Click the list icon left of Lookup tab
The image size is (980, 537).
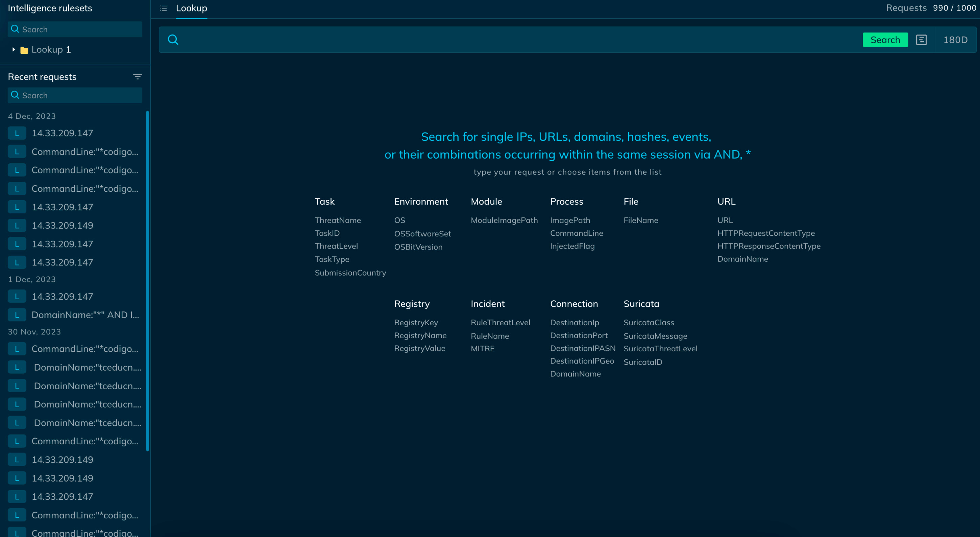pyautogui.click(x=163, y=8)
